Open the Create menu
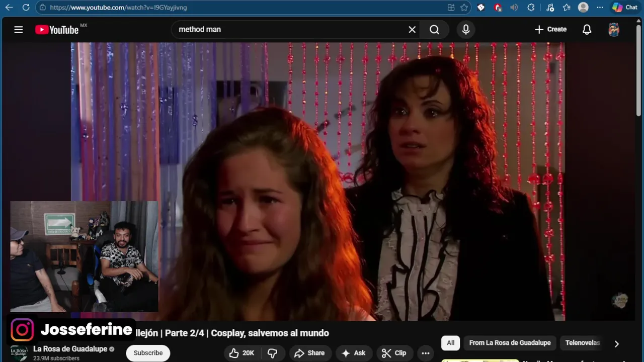Screen dimensions: 644x362 coord(550,30)
